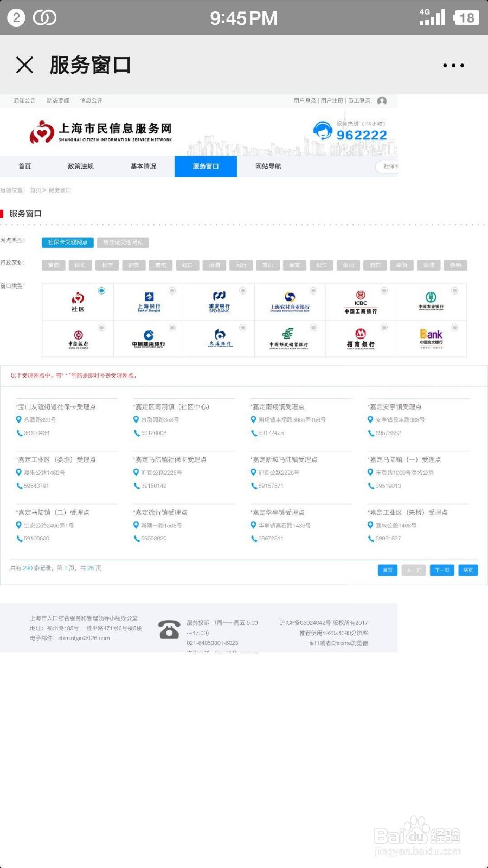
Task: Select the 中国农业银行 logo
Action: click(x=431, y=300)
